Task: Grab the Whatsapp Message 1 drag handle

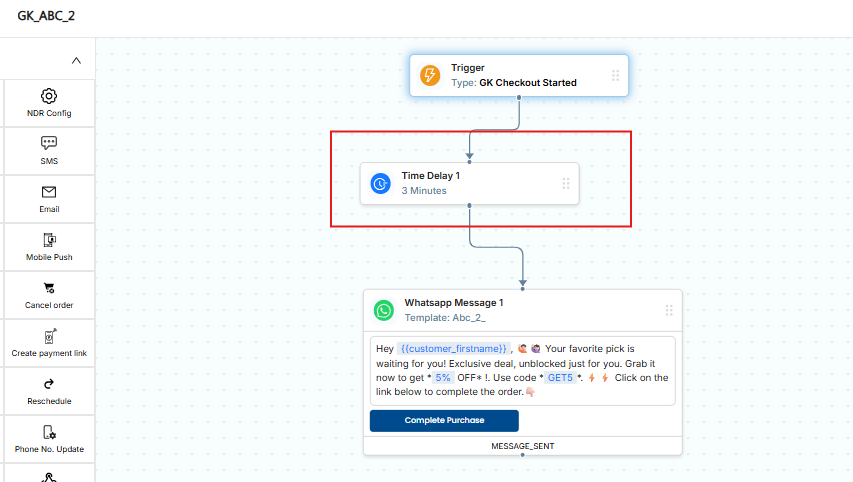Action: 669,311
